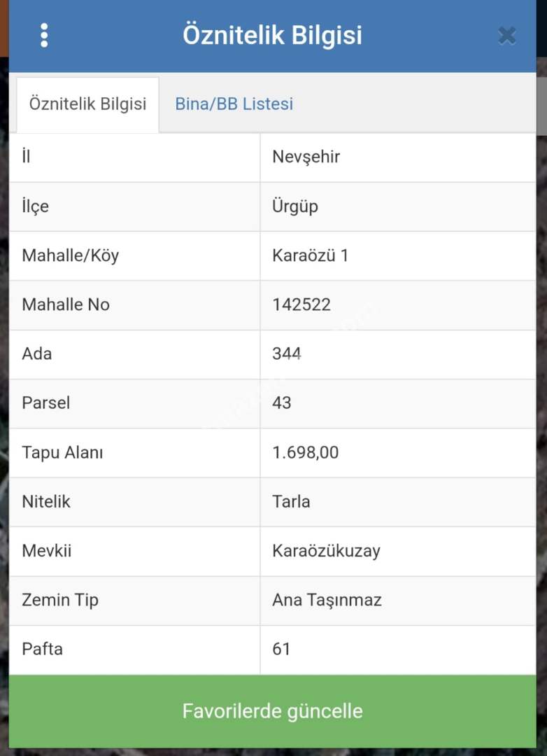Click the Mahalle/Köy row label
This screenshot has width=547, height=756.
[x=70, y=255]
